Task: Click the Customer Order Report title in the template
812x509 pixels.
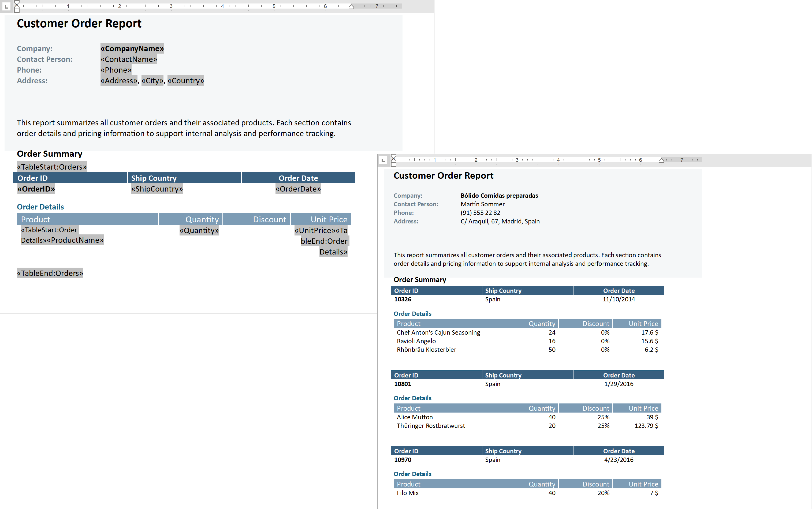Action: click(x=79, y=23)
